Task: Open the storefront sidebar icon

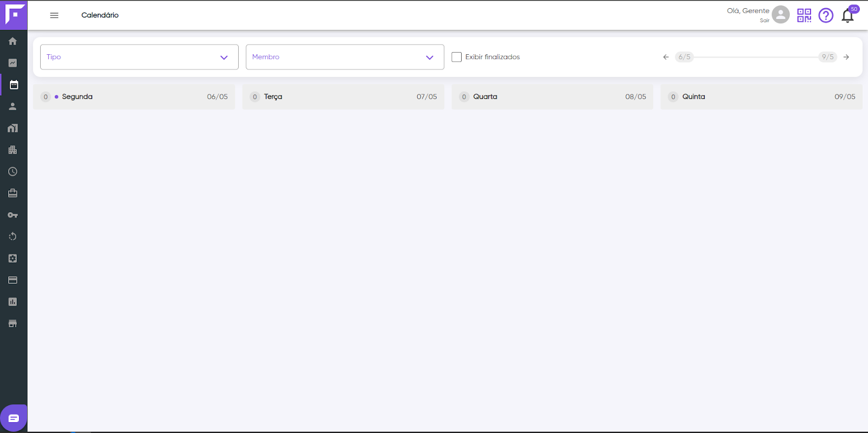Action: pos(13,323)
